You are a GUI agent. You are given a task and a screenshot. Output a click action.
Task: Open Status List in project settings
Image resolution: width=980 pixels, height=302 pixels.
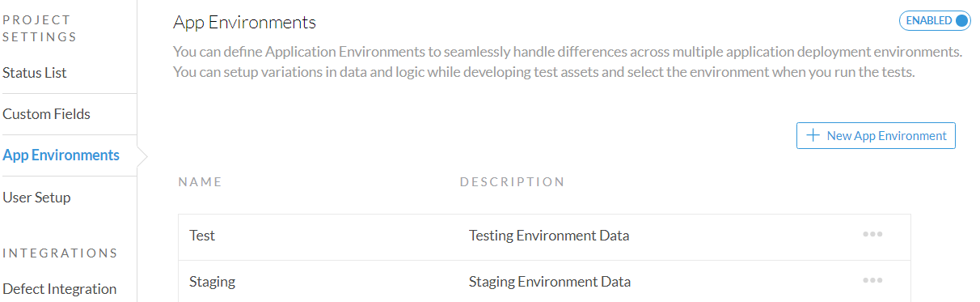(35, 73)
